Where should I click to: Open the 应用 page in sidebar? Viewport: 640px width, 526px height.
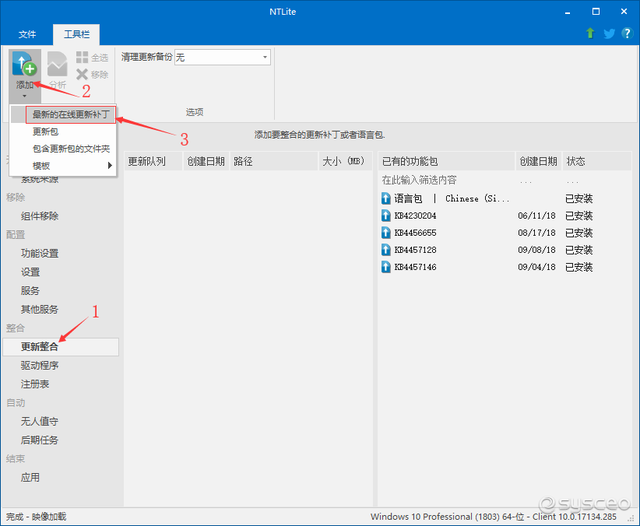click(30, 477)
